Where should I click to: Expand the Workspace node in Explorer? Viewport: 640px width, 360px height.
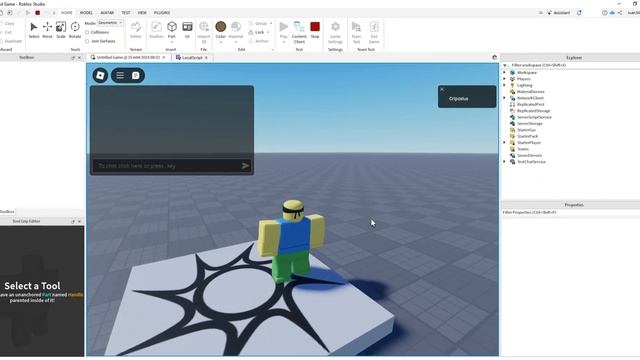[x=504, y=73]
